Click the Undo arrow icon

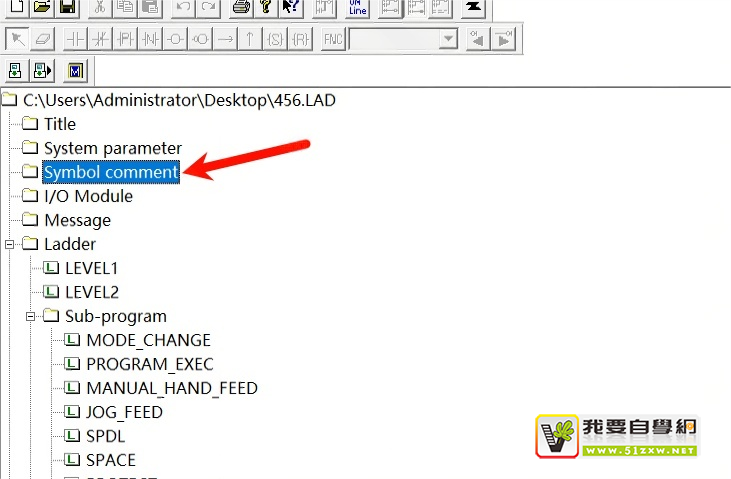point(183,7)
